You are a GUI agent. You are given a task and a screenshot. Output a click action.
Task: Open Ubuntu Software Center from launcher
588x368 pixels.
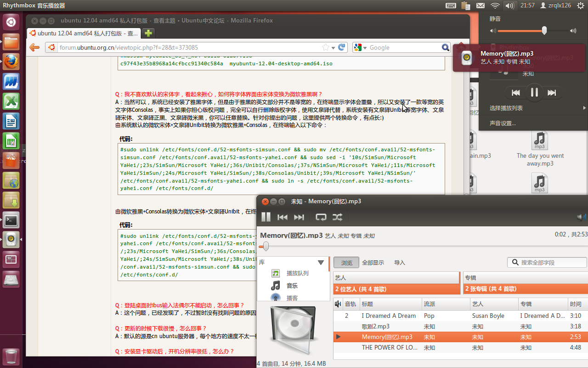click(11, 161)
